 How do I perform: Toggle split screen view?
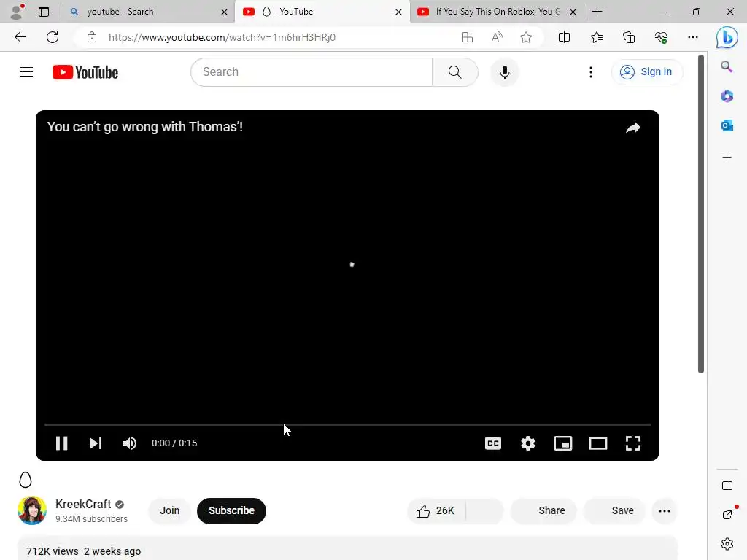[x=564, y=37]
